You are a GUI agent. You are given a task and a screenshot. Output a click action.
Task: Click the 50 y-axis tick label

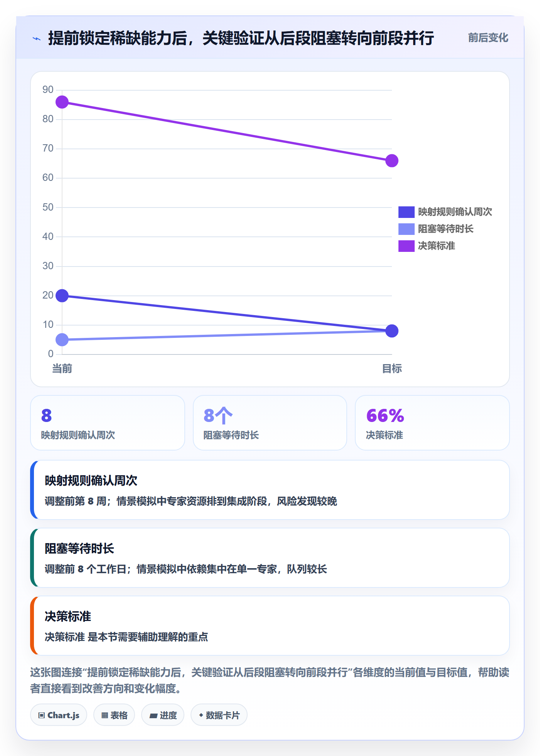click(48, 207)
